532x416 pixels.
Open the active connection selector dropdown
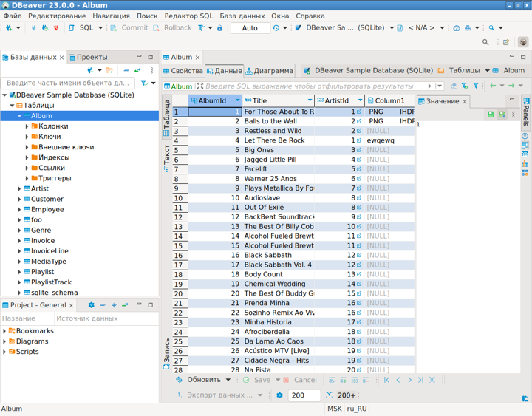[392, 28]
